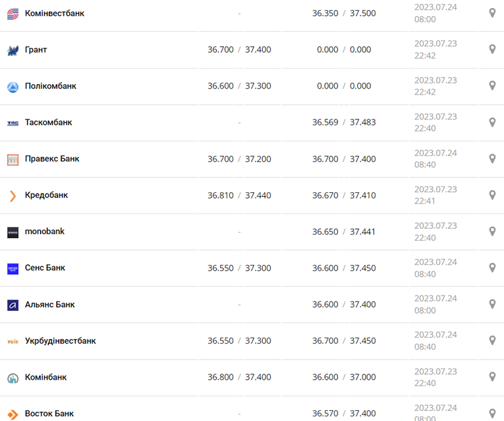The width and height of the screenshot is (504, 421).
Task: Click Сенс Банк map pin icon
Action: [493, 268]
